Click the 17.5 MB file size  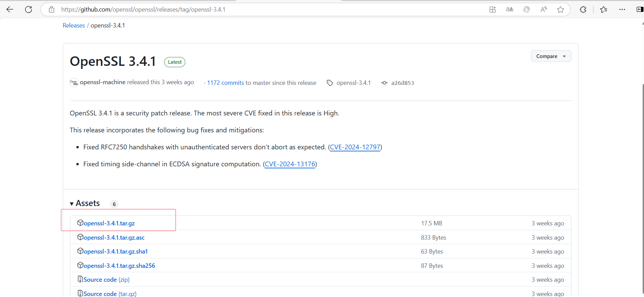click(x=432, y=223)
